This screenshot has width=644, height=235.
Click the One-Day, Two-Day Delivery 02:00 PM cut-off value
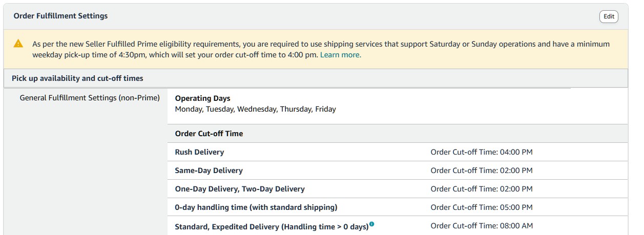482,189
